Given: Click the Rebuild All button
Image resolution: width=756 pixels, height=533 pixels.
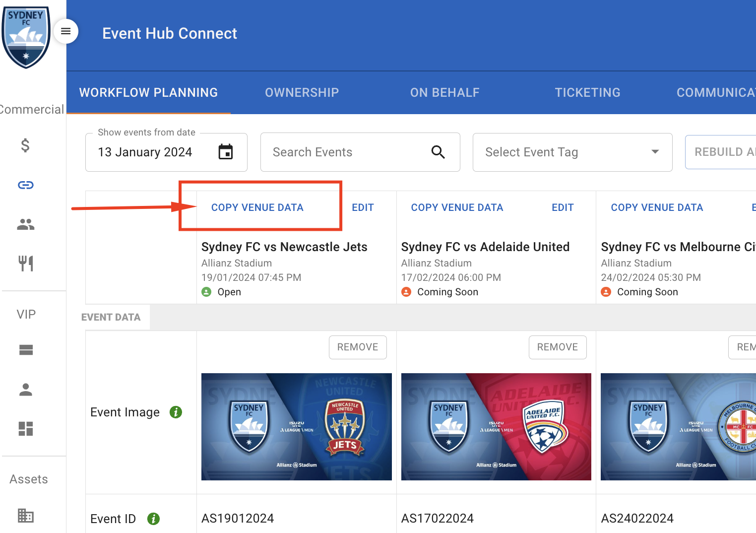Looking at the screenshot, I should pyautogui.click(x=721, y=152).
